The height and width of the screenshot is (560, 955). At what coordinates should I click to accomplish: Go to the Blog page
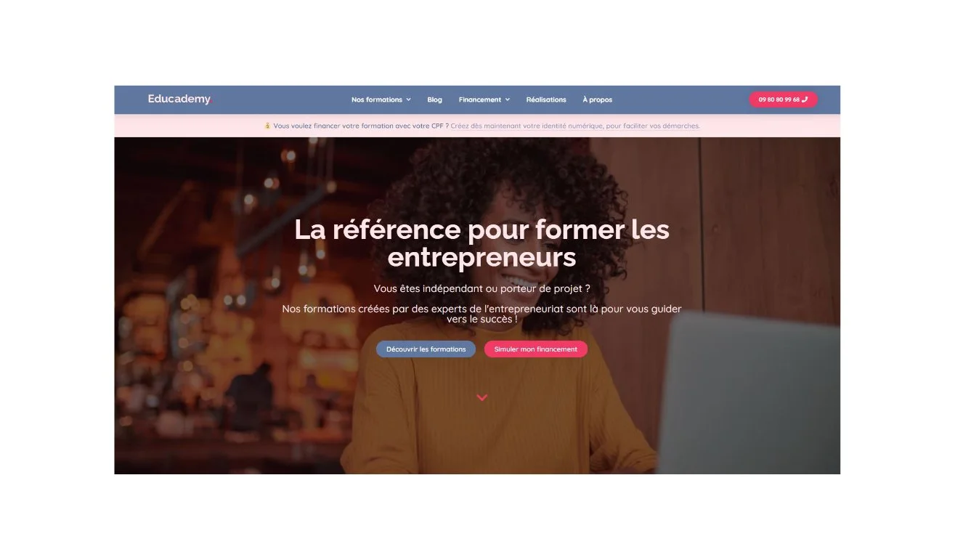(434, 100)
